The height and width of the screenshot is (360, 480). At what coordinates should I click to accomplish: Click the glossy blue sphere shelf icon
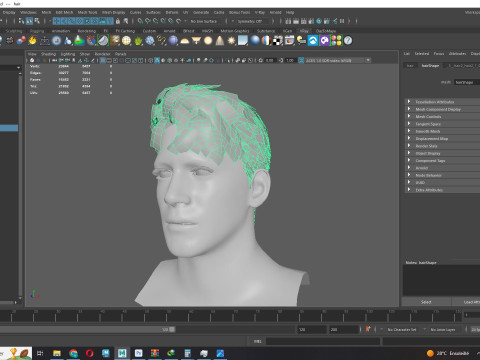click(255, 41)
